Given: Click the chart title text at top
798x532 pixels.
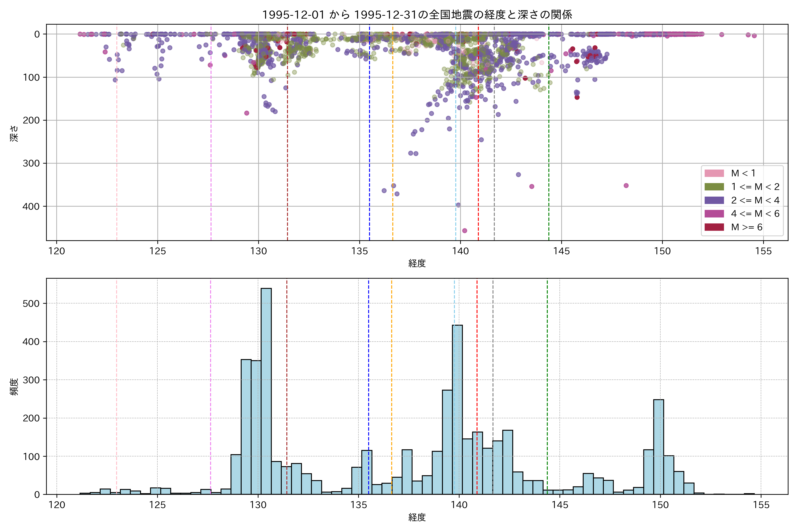Looking at the screenshot, I should point(417,15).
